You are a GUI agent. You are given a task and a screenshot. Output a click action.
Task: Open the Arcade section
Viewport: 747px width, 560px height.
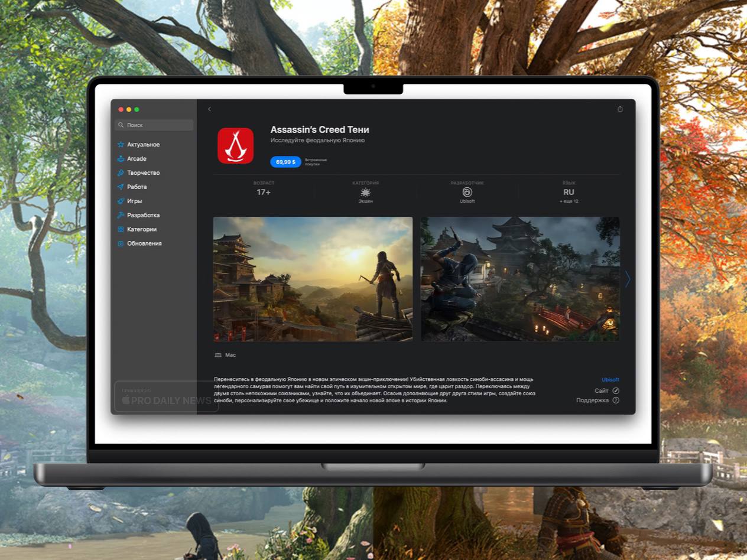137,159
